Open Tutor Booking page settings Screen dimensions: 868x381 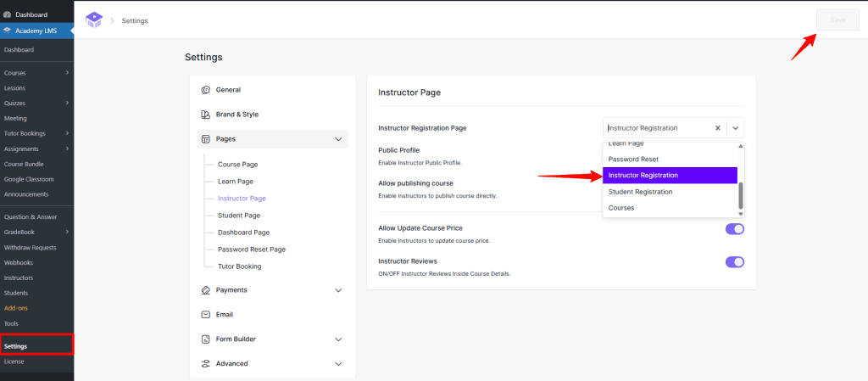(x=239, y=266)
